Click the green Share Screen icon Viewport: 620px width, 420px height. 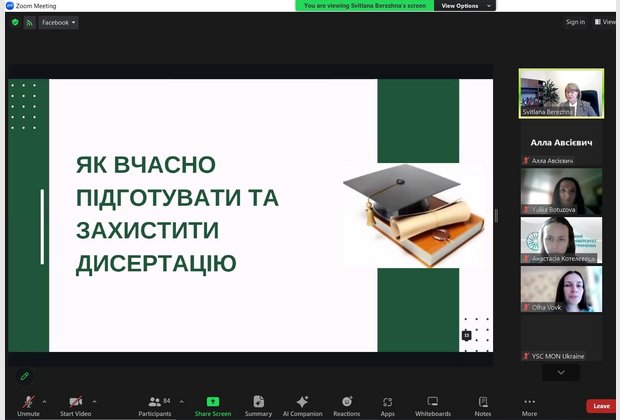tap(213, 402)
